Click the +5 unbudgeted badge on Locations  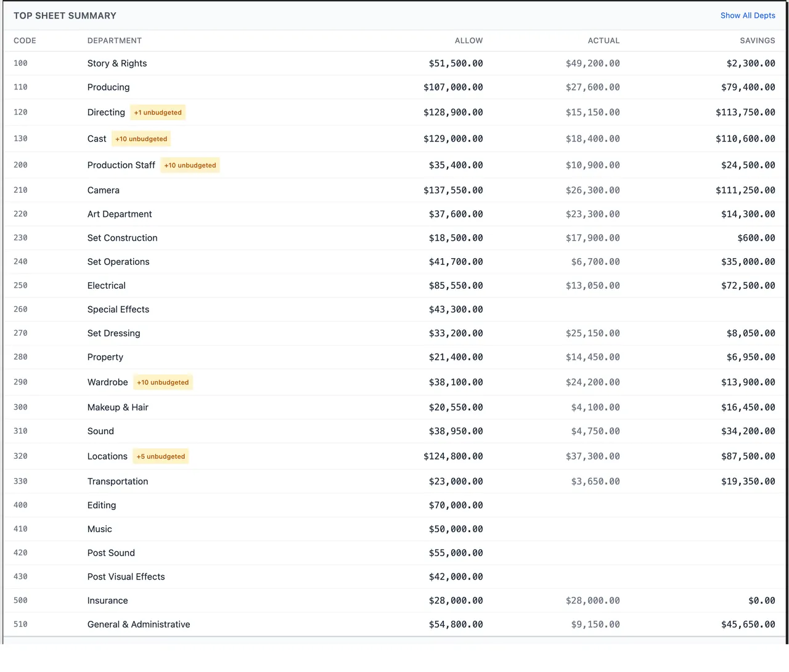click(x=161, y=456)
